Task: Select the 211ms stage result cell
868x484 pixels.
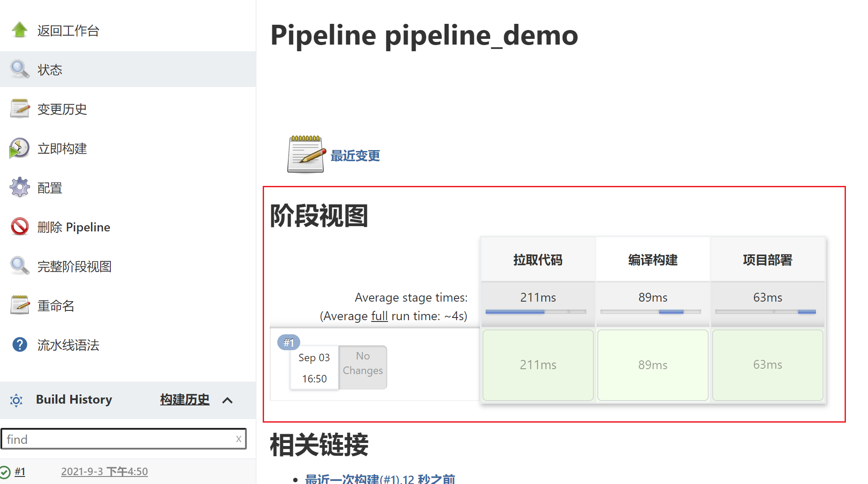Action: (537, 365)
